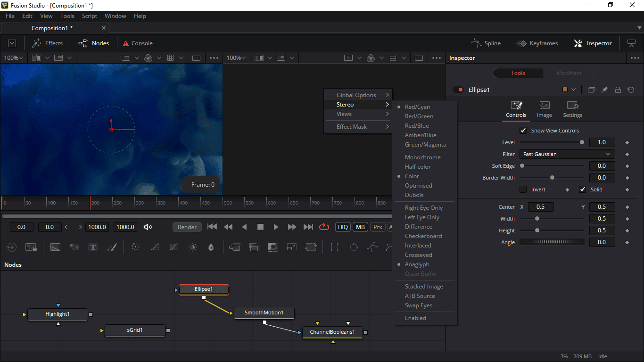
Task: Add a Transform tool from the toolbar
Action: tap(311, 247)
